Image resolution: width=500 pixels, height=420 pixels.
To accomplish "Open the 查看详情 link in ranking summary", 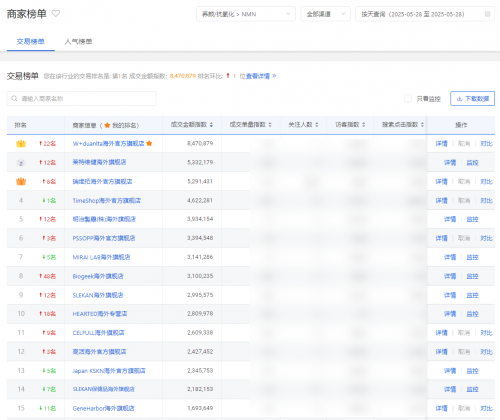I will pos(258,76).
